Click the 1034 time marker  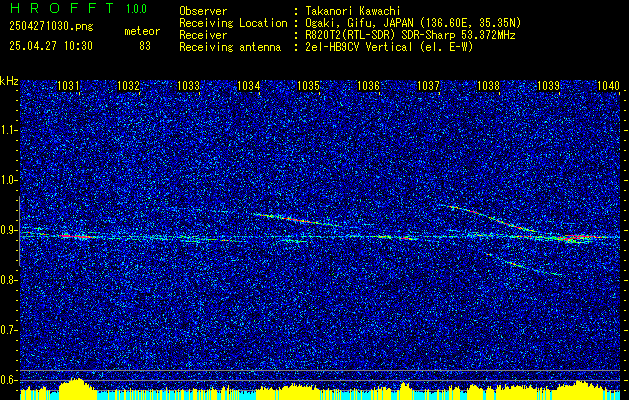pos(248,85)
